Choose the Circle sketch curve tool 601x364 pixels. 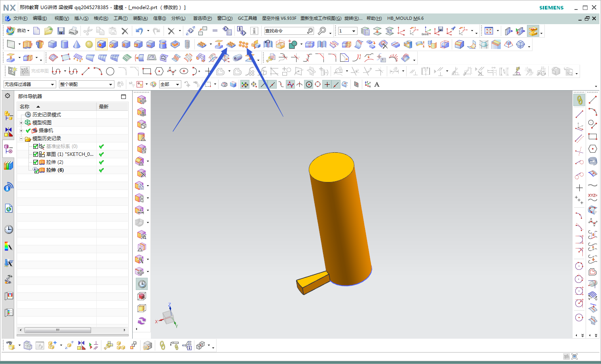click(x=110, y=71)
